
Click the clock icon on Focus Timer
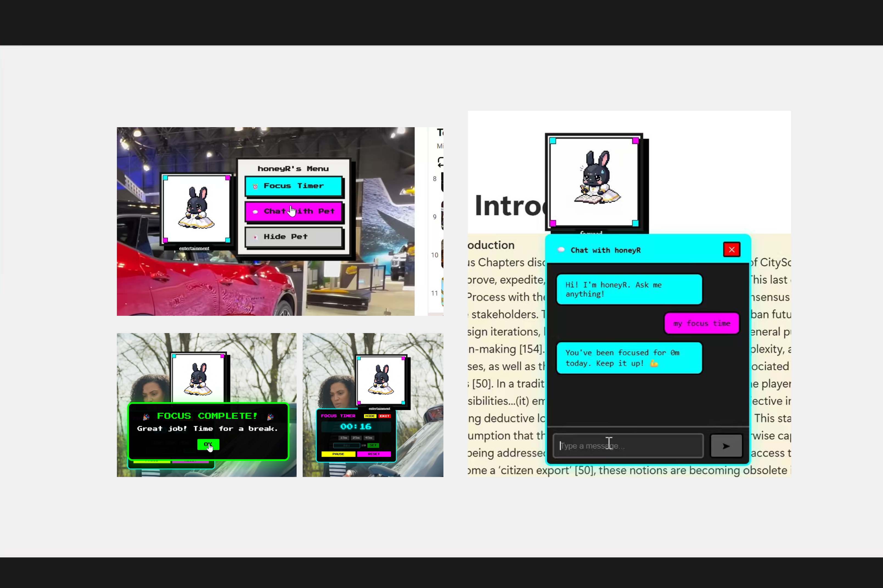(x=255, y=186)
